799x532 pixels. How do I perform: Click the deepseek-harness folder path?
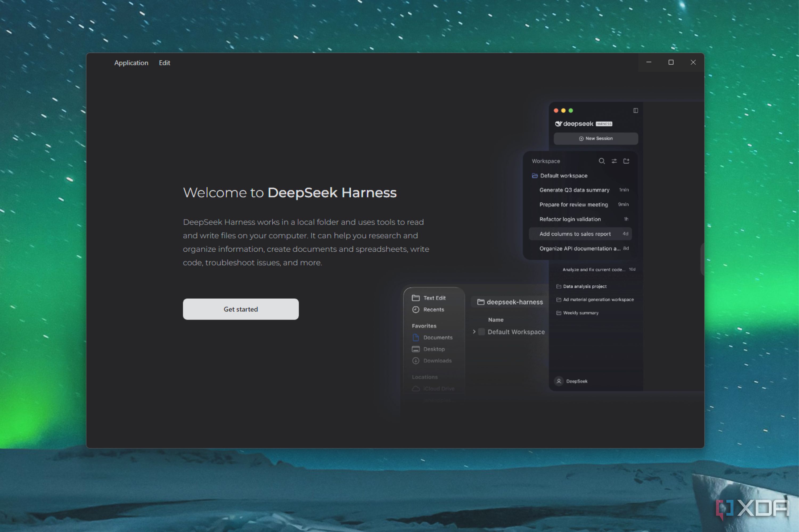coord(510,302)
